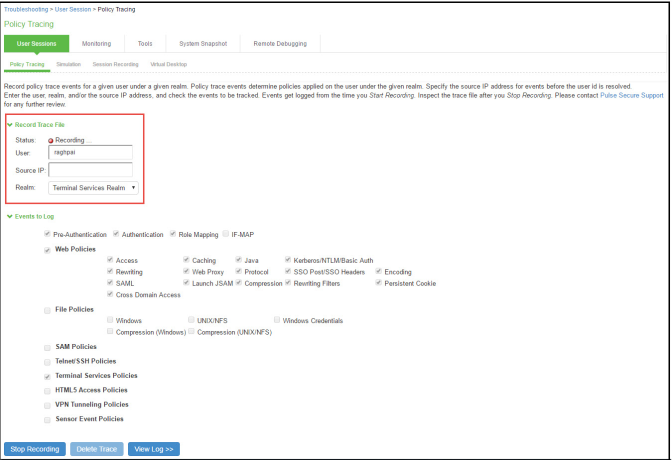Click the User input field

pyautogui.click(x=90, y=153)
